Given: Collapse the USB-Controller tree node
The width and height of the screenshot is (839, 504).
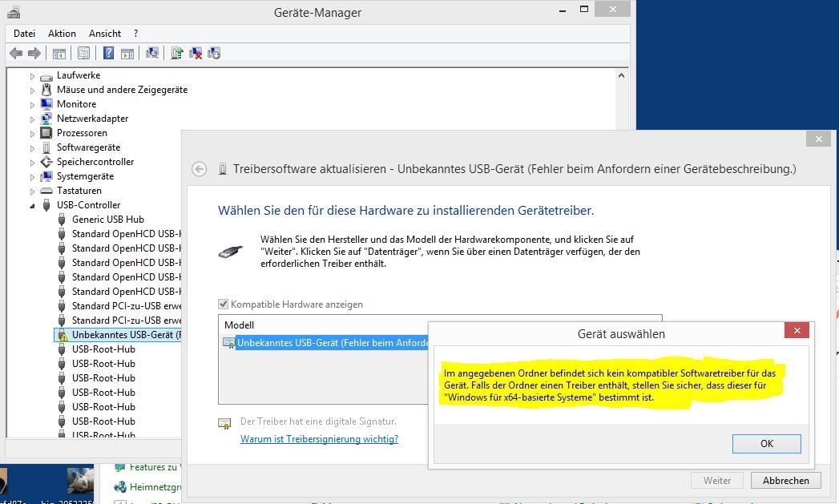Looking at the screenshot, I should (33, 205).
